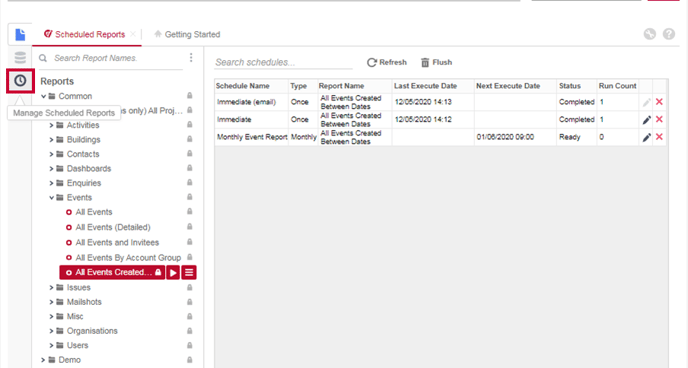Click lock icon beside Dashboards folder
Image resolution: width=688 pixels, height=368 pixels.
coord(190,168)
